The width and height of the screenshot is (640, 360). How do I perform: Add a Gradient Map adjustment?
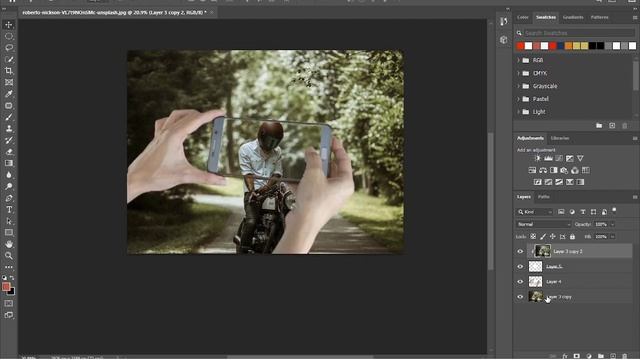click(x=580, y=182)
